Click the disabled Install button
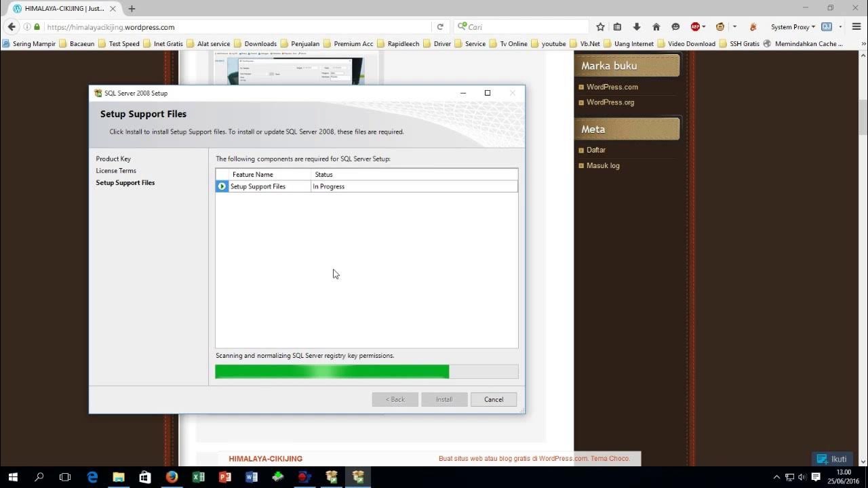This screenshot has width=868, height=488. tap(444, 399)
